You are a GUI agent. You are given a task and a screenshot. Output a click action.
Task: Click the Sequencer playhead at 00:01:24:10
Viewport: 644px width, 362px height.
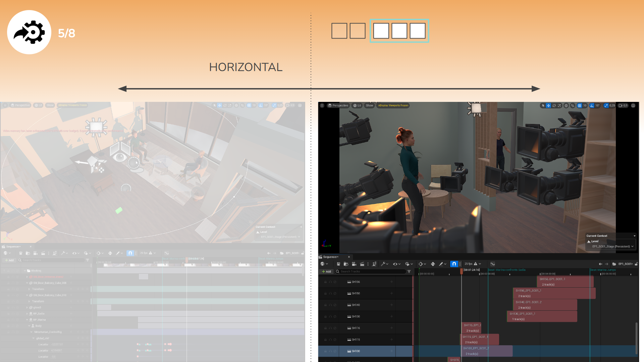coord(462,270)
